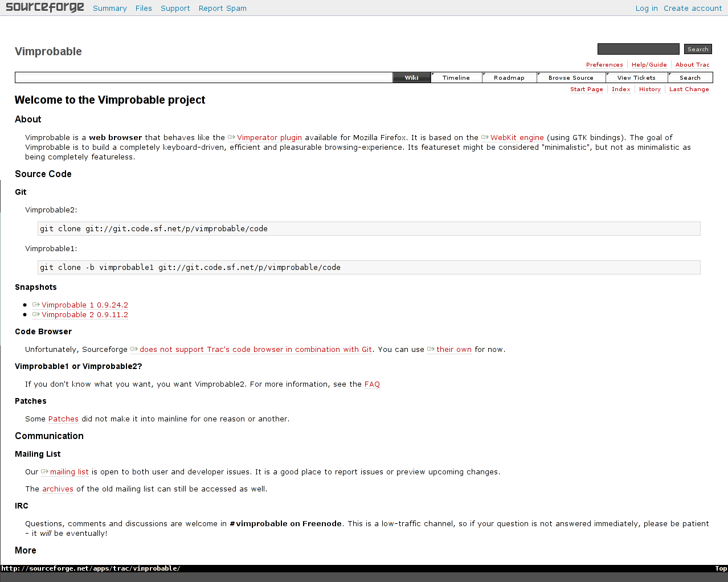728x582 pixels.
Task: Click inside the search input field
Action: [638, 48]
